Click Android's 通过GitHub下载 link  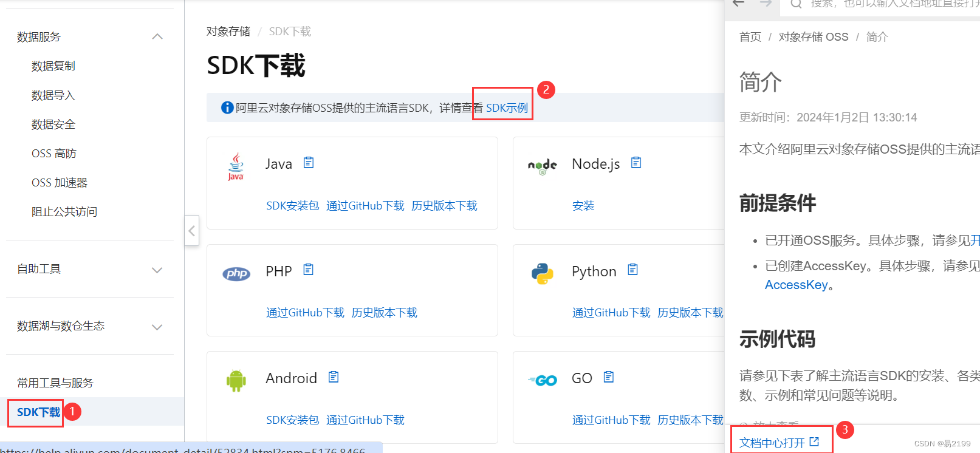[x=365, y=420]
